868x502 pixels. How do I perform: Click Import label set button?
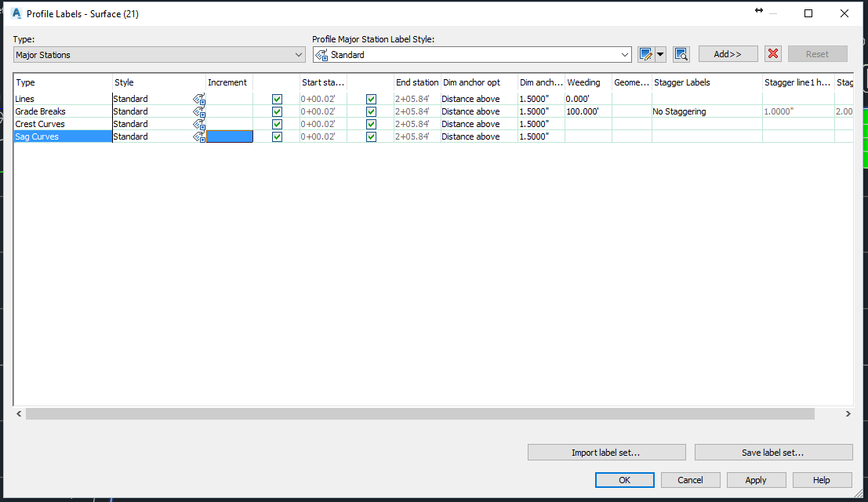point(607,452)
